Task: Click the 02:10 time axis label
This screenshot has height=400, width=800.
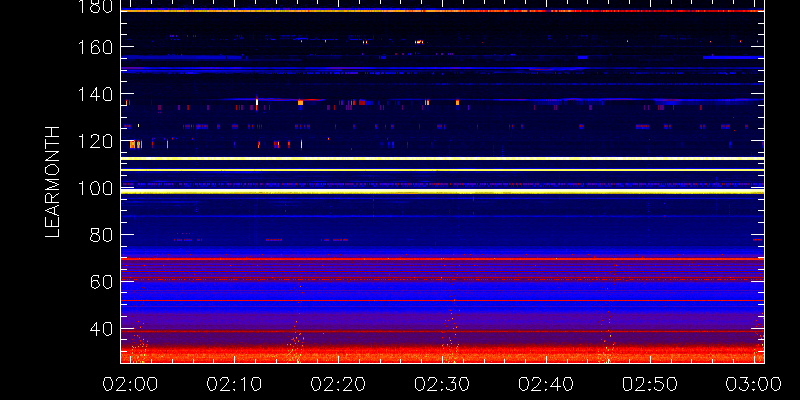Action: click(x=234, y=384)
